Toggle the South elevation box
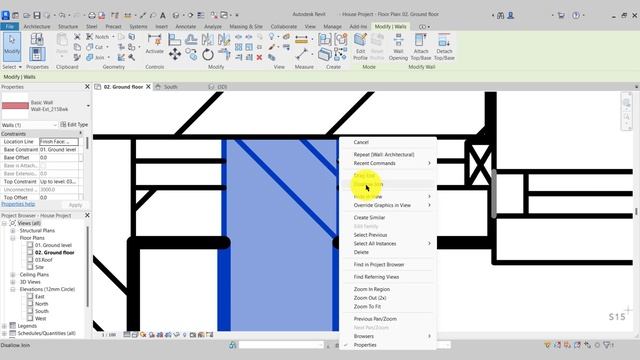Viewport: 640px width, 360px height. pos(30,311)
